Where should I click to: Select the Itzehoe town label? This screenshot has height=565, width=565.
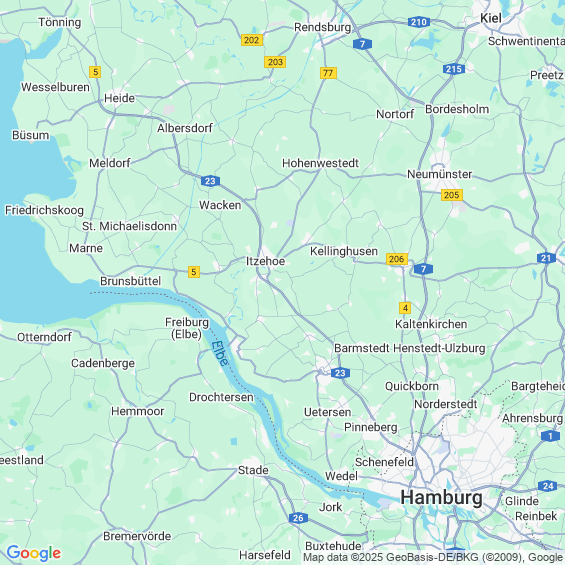[265, 261]
